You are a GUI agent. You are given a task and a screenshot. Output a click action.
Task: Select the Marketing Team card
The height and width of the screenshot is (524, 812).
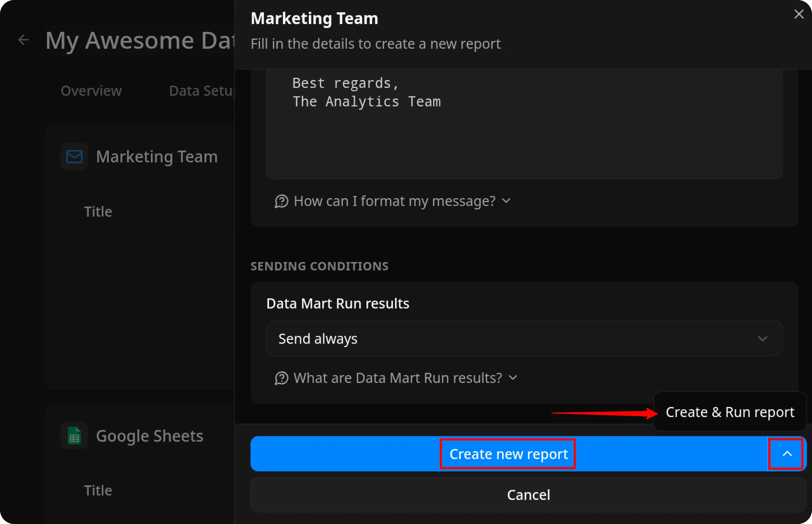point(140,156)
